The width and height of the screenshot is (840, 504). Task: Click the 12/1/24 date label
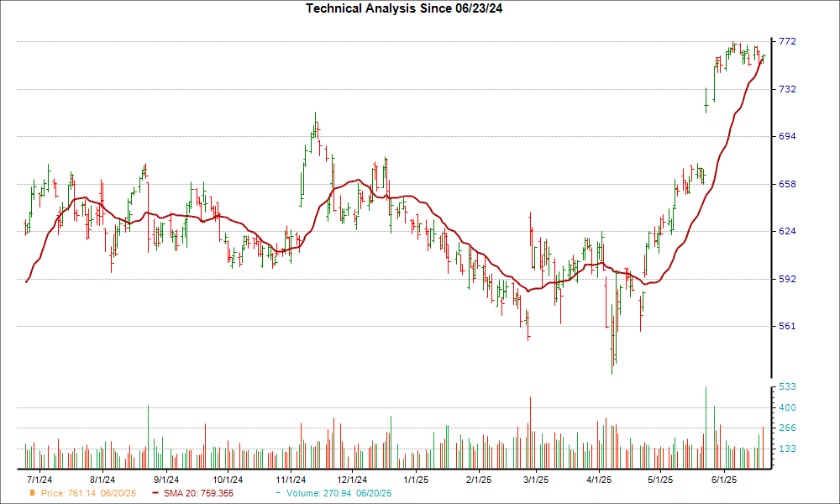click(x=353, y=480)
